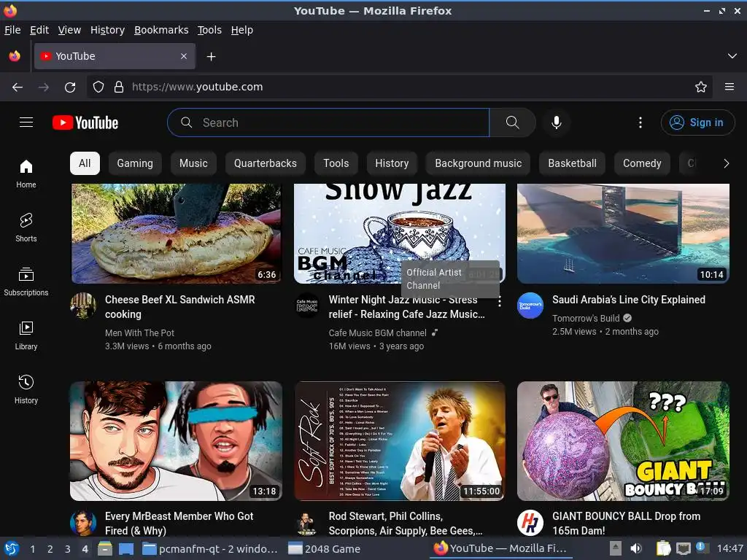The width and height of the screenshot is (747, 560).
Task: Reload the current page
Action: coord(70,87)
